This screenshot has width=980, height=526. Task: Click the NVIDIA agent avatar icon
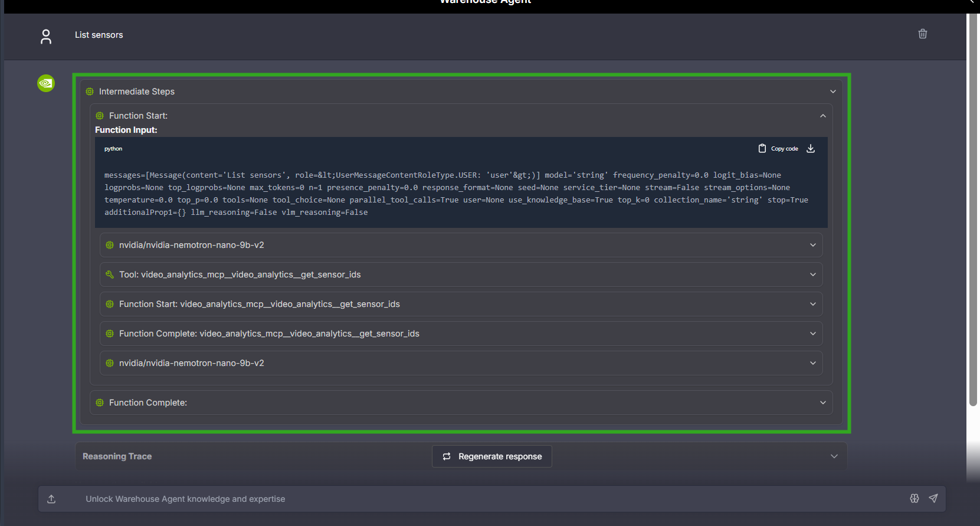point(46,83)
